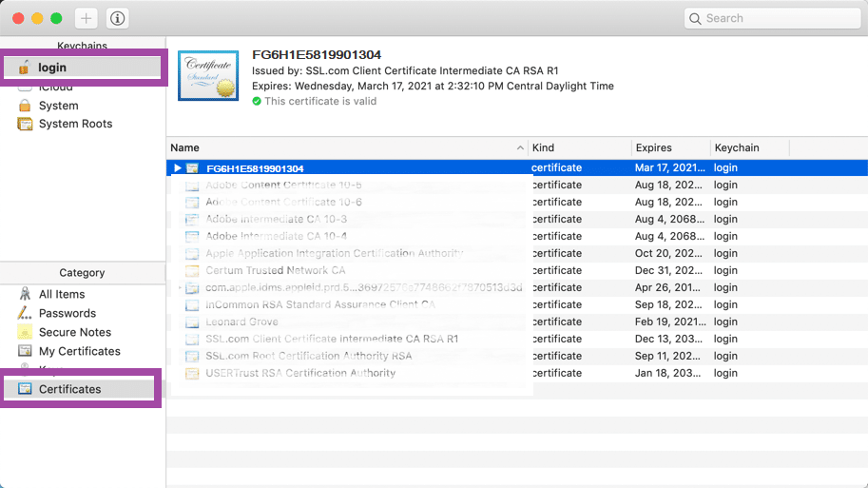The image size is (868, 488).
Task: Click the Oct 20 expiry cell
Action: [x=668, y=254]
